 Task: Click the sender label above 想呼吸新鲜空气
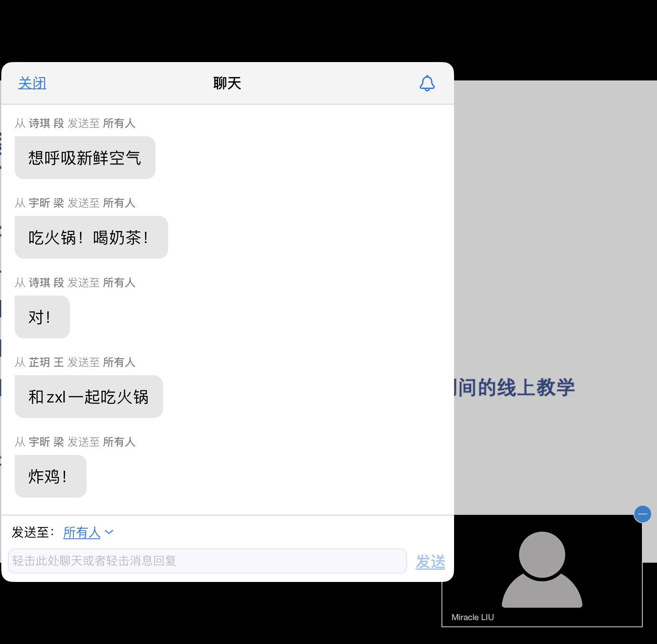(75, 123)
